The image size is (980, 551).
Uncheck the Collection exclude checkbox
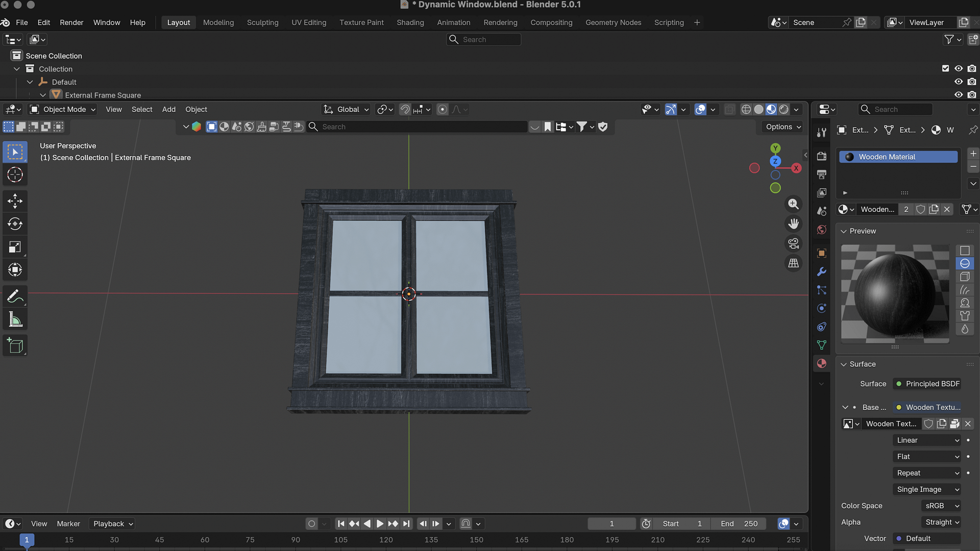coord(945,68)
